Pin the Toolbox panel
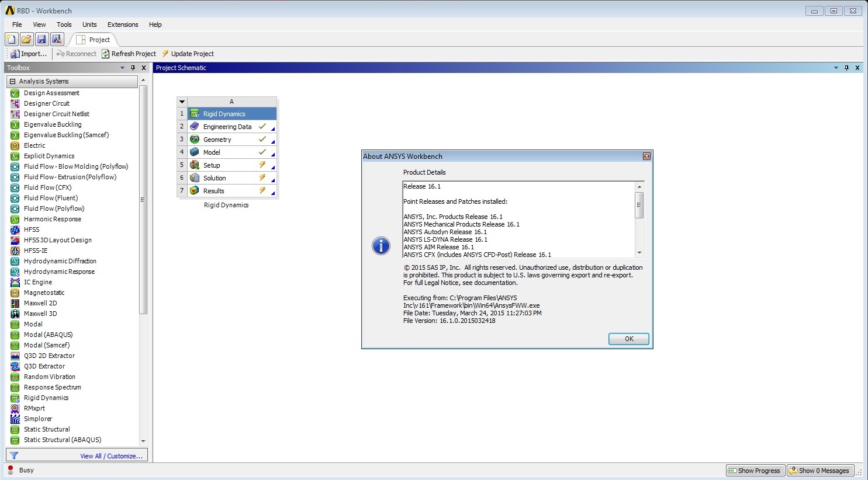868x480 pixels. coord(133,68)
